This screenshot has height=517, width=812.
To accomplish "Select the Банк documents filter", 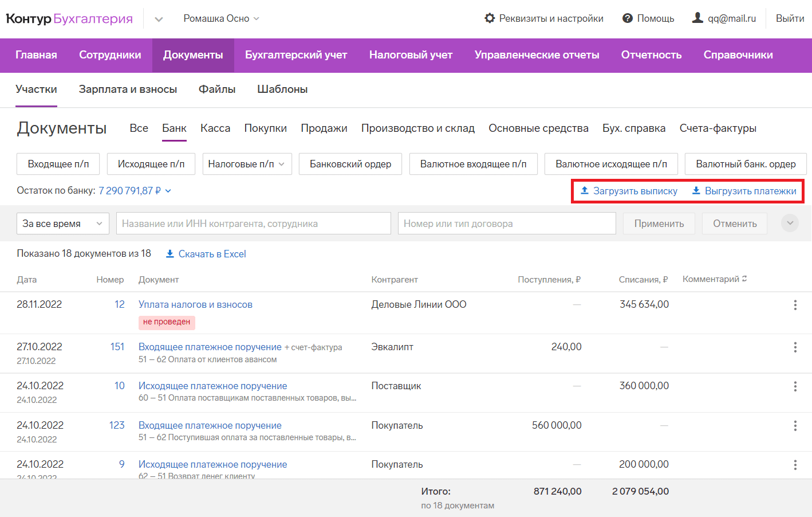I will coord(174,128).
